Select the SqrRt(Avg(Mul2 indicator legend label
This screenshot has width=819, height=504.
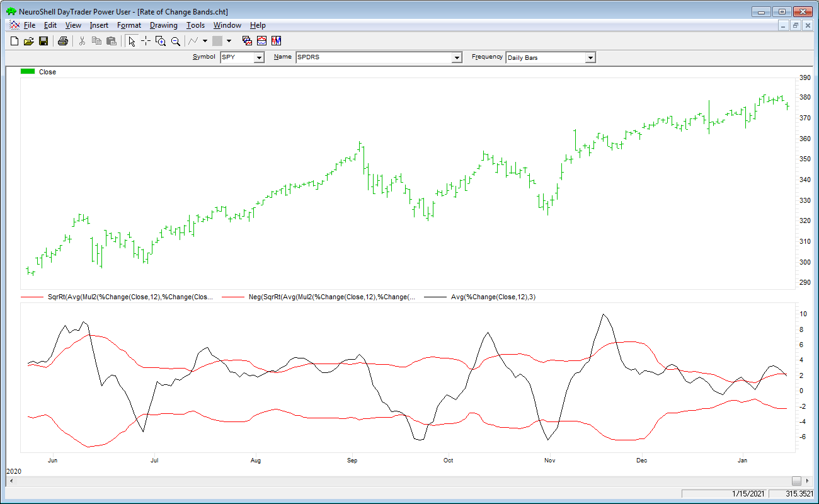[130, 297]
